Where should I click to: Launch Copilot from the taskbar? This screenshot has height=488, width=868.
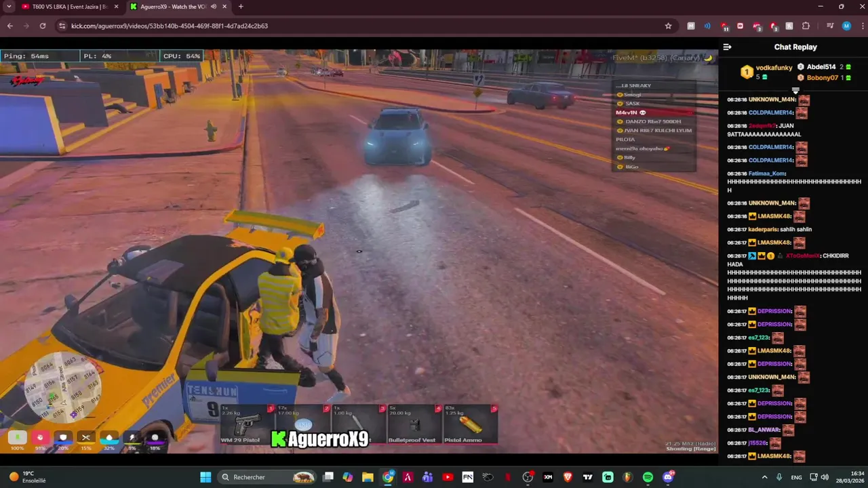[x=348, y=477]
